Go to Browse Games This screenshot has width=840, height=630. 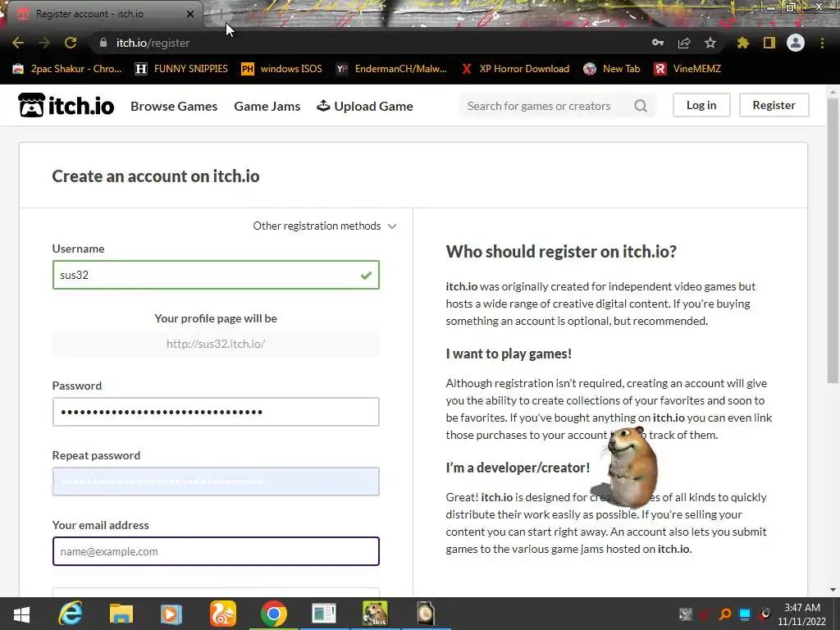pos(174,106)
